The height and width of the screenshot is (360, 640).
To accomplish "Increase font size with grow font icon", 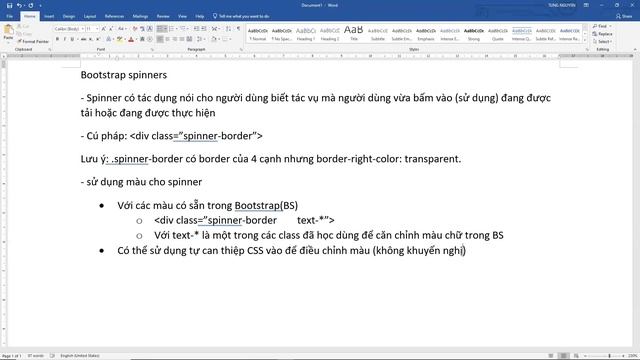I will (x=103, y=29).
